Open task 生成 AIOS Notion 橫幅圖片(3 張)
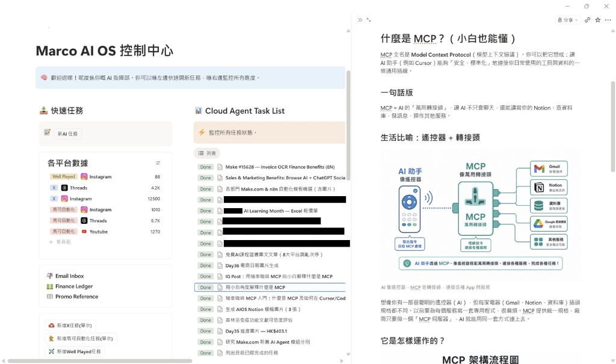616x364 pixels. coord(263,309)
